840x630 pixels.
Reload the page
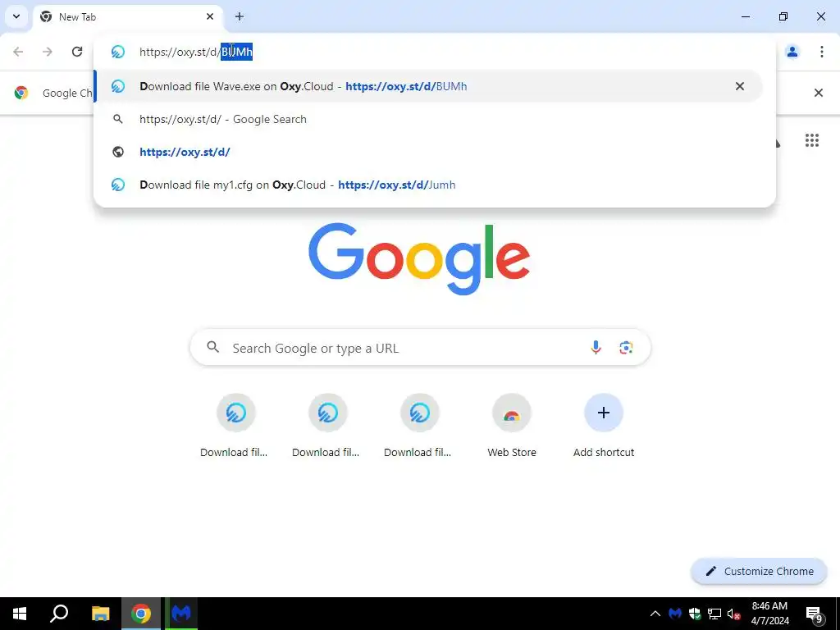click(x=77, y=52)
